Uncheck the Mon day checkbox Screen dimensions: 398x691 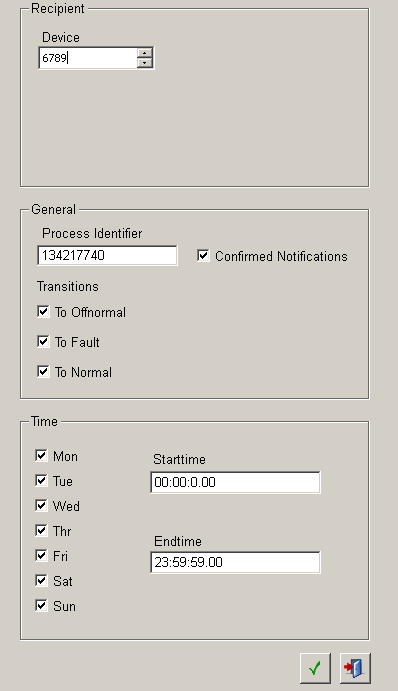click(41, 455)
